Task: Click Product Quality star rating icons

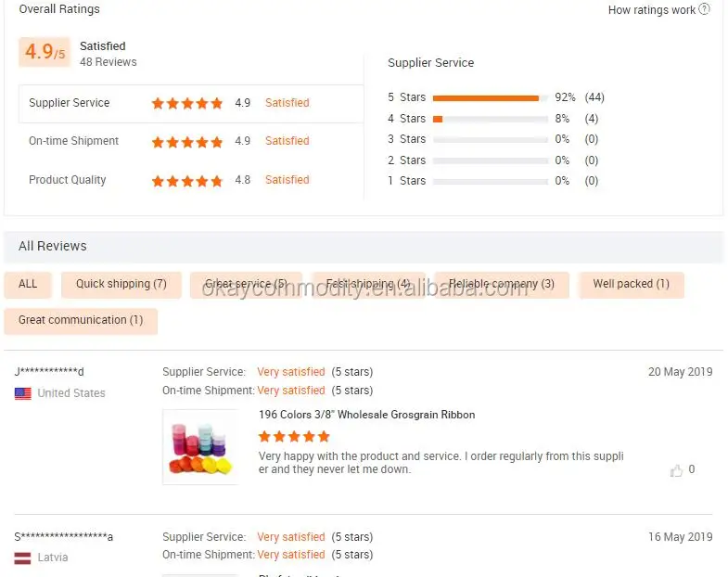Action: pos(187,181)
